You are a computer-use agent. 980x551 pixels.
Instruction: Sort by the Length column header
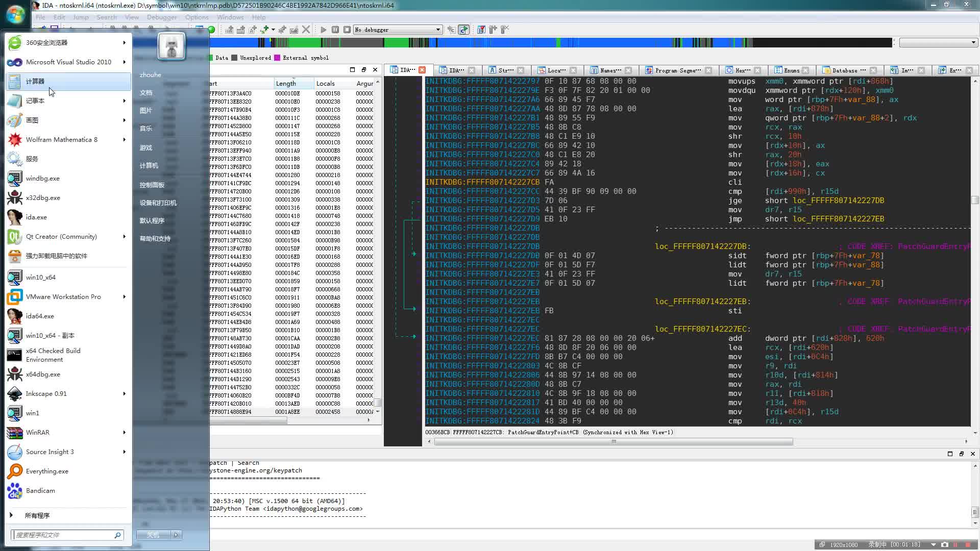[286, 83]
